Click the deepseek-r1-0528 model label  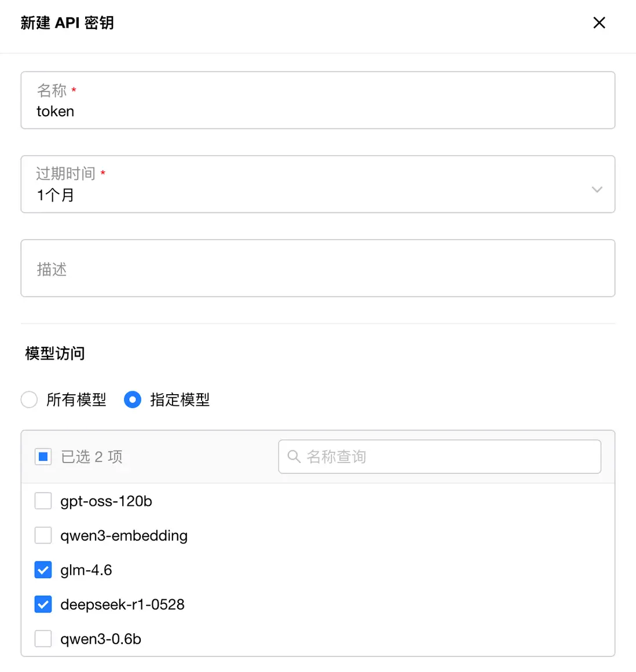(x=122, y=605)
